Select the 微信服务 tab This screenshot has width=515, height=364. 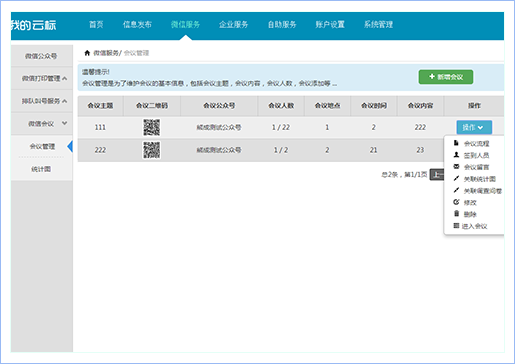(185, 24)
